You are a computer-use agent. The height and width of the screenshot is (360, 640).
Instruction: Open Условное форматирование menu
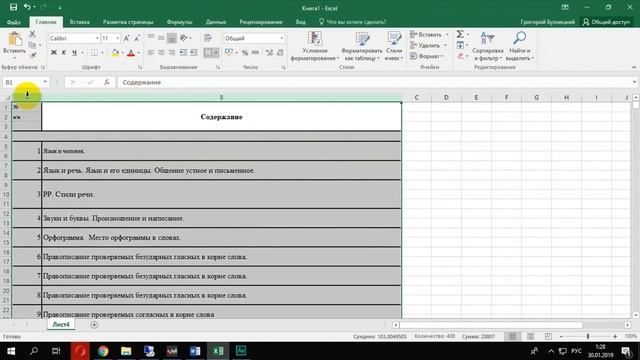[315, 46]
